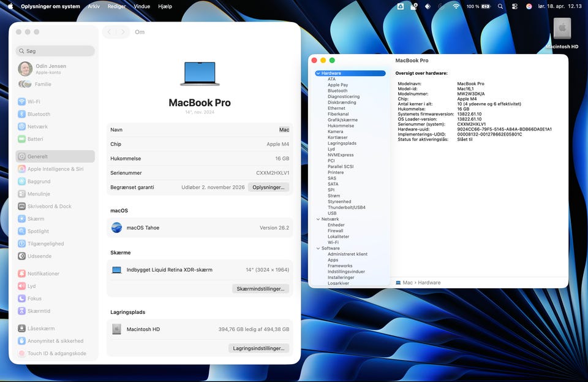This screenshot has height=382, width=588.
Task: Click Lagringsindstillinger... button
Action: [x=258, y=348]
